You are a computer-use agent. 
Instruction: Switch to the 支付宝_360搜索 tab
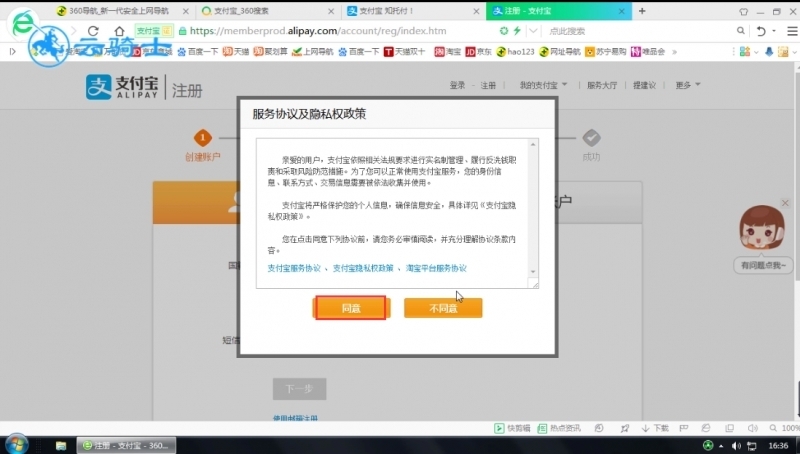tap(267, 11)
